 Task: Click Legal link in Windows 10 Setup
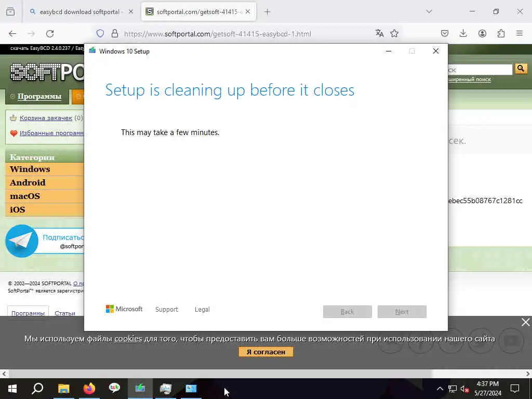202,309
